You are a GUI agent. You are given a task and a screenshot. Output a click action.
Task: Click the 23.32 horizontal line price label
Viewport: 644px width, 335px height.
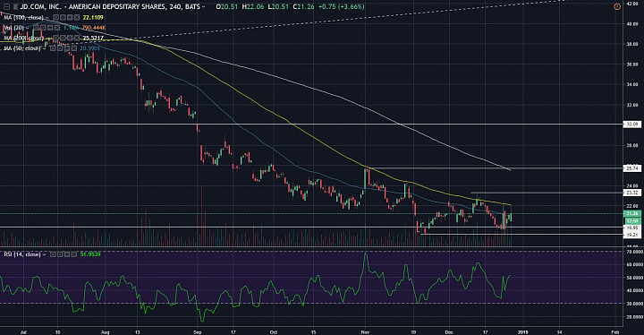point(631,193)
